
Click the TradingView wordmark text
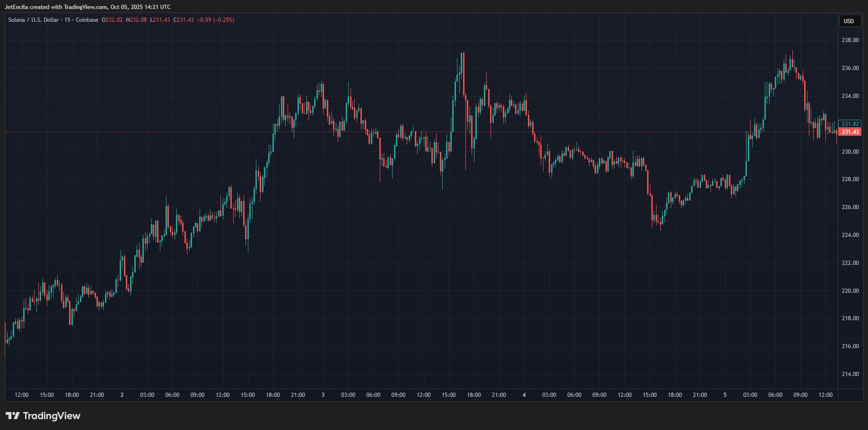(x=52, y=416)
